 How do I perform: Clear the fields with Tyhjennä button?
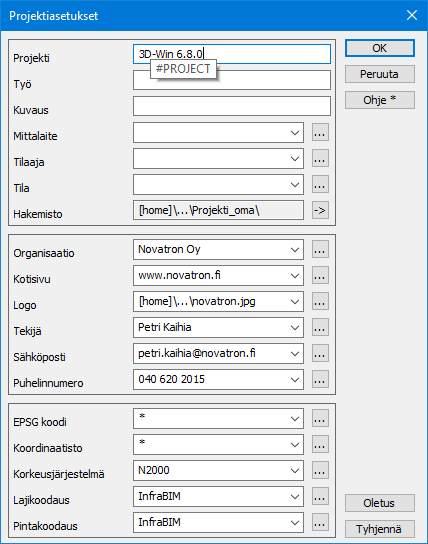point(379,529)
